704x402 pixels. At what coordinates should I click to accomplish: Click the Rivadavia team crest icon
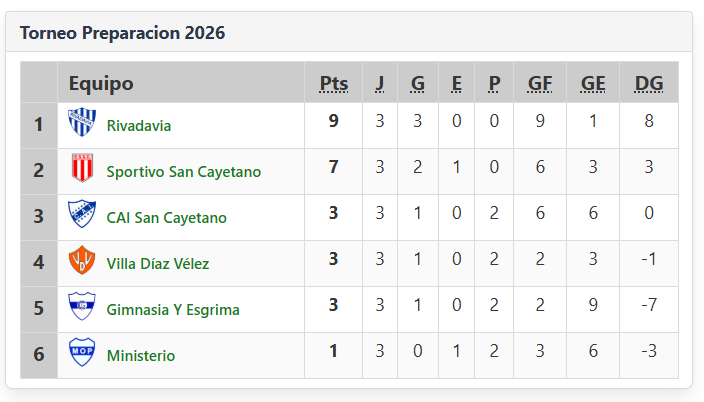[80, 123]
